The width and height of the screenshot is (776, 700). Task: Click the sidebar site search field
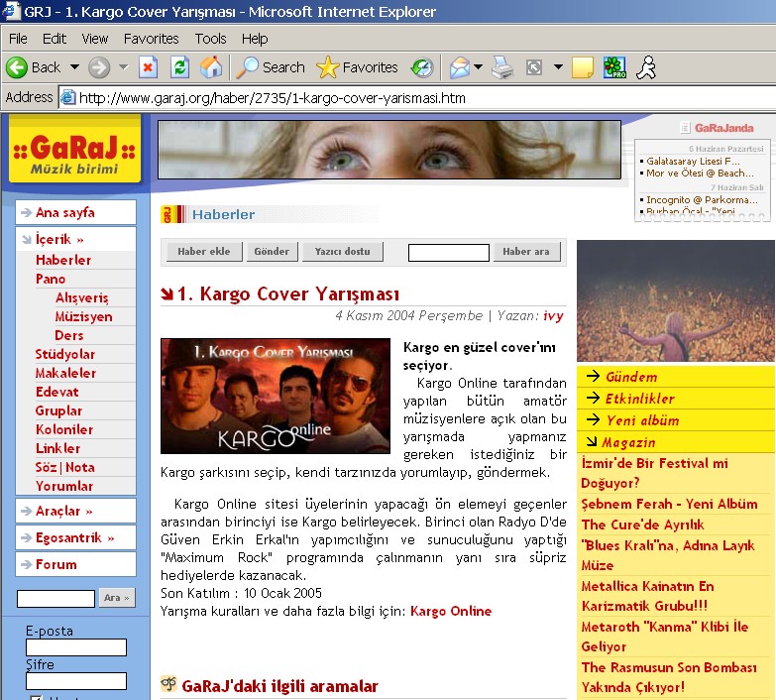[x=55, y=599]
